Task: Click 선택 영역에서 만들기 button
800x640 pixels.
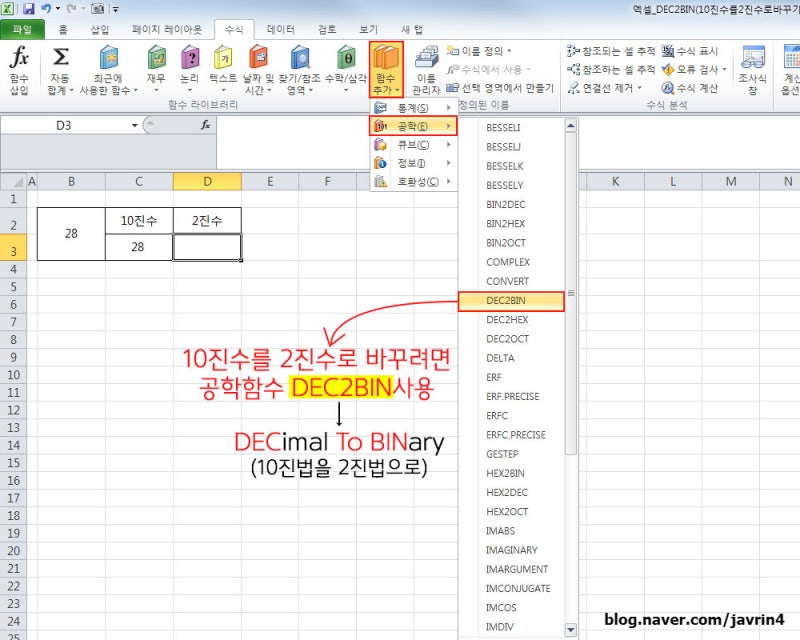Action: pyautogui.click(x=500, y=88)
